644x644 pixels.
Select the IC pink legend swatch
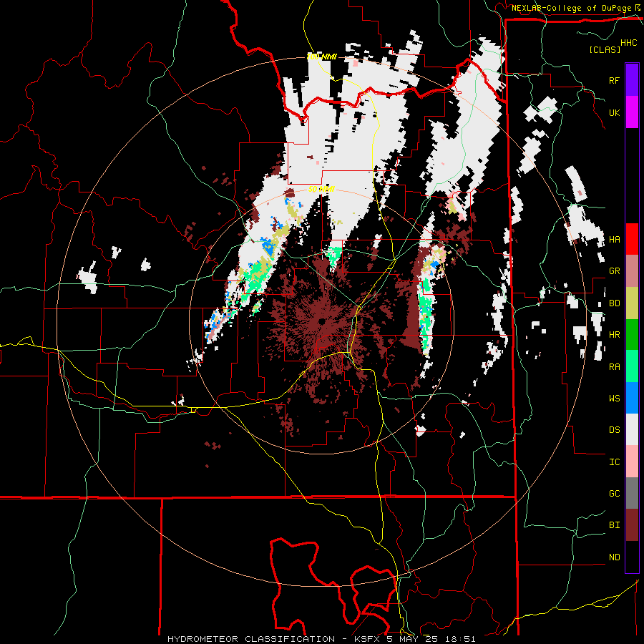pos(632,462)
